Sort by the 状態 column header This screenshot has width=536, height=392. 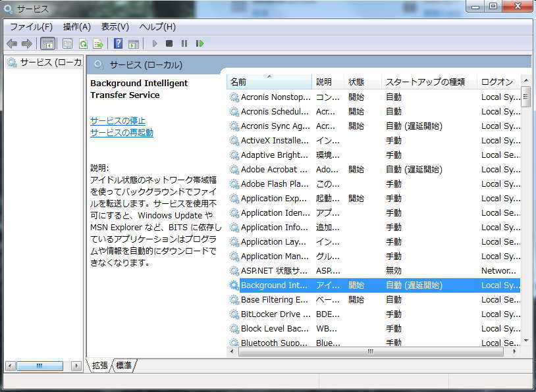363,82
